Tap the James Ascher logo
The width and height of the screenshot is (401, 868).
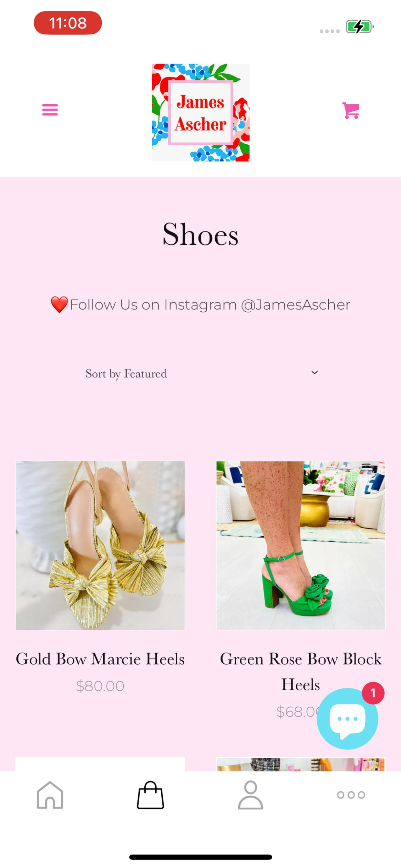click(200, 113)
